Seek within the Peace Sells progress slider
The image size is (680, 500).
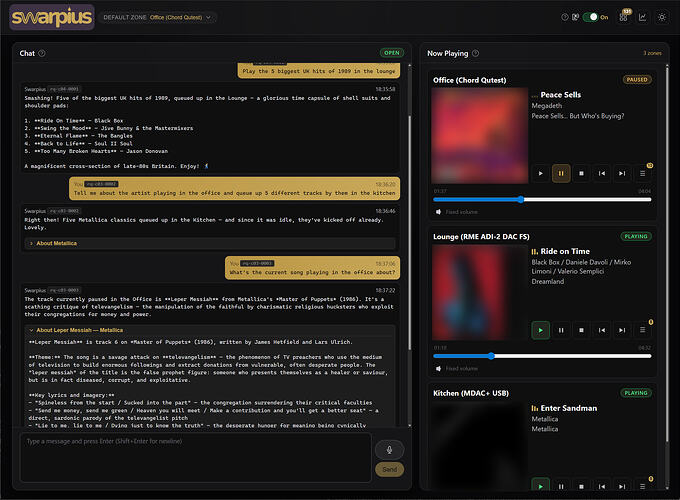point(542,199)
